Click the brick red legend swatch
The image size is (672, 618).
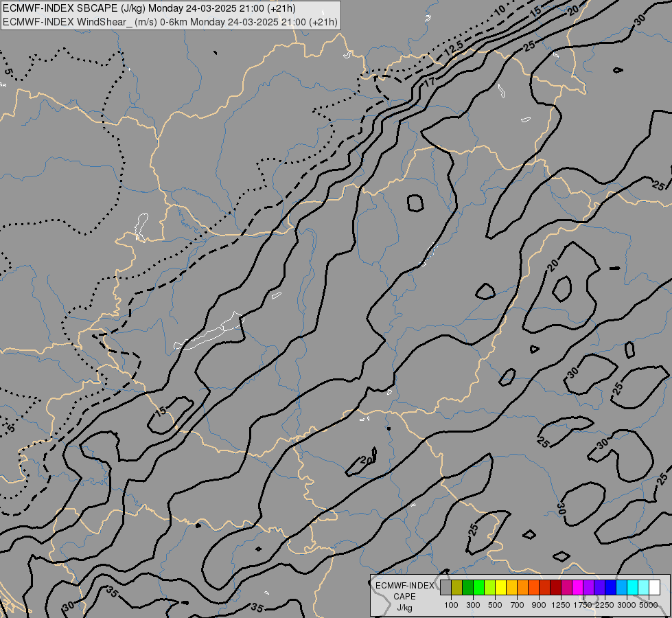[545, 587]
